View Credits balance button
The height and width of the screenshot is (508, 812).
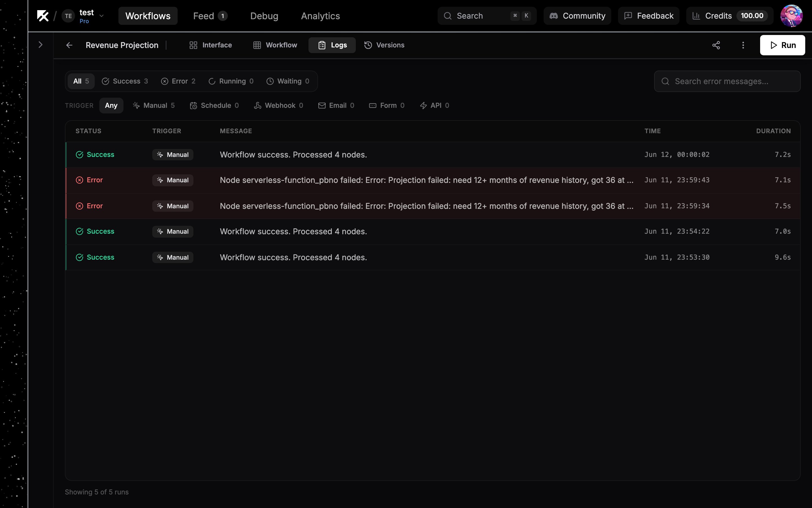point(729,16)
